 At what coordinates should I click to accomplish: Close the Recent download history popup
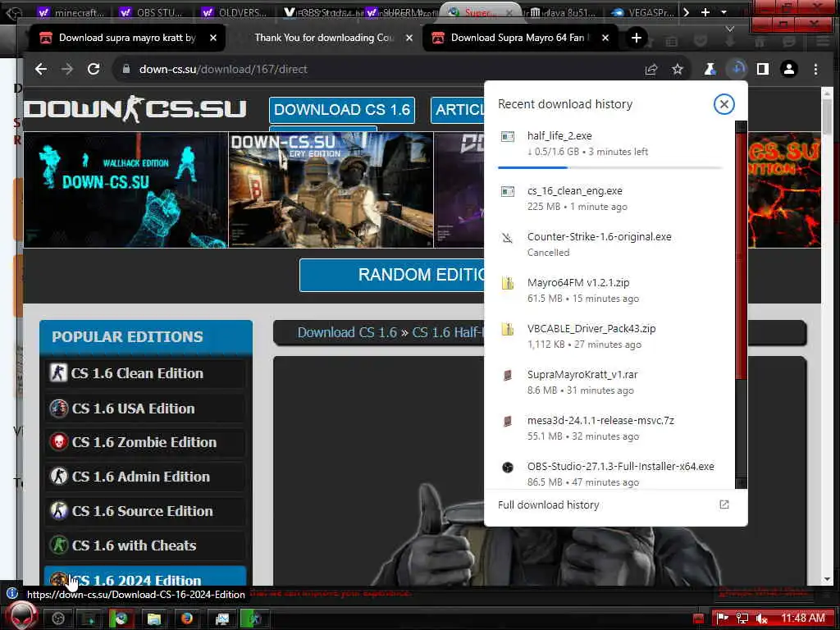724,104
